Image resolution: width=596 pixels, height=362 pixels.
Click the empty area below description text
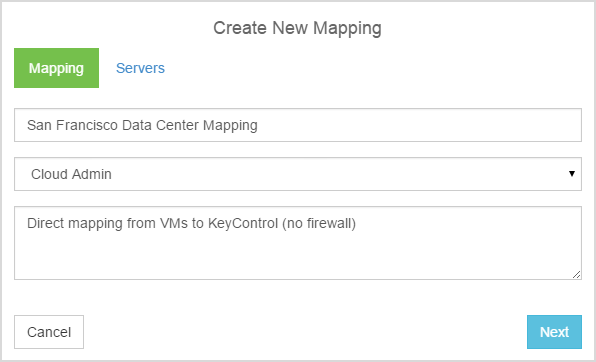point(298,255)
